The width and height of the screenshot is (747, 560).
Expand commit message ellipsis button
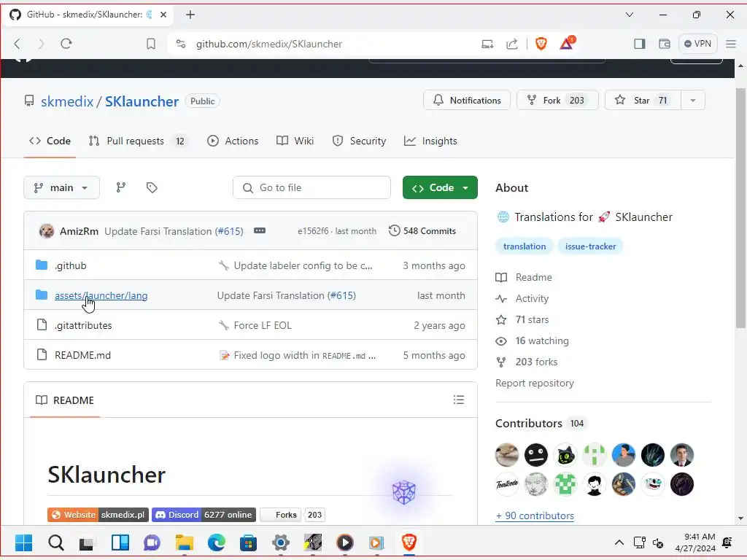(260, 231)
